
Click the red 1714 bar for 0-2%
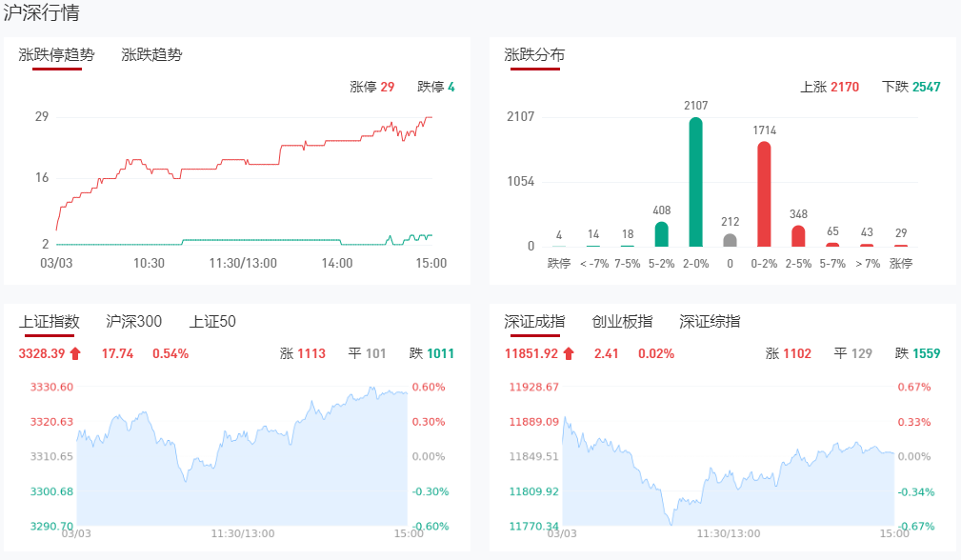pos(764,193)
